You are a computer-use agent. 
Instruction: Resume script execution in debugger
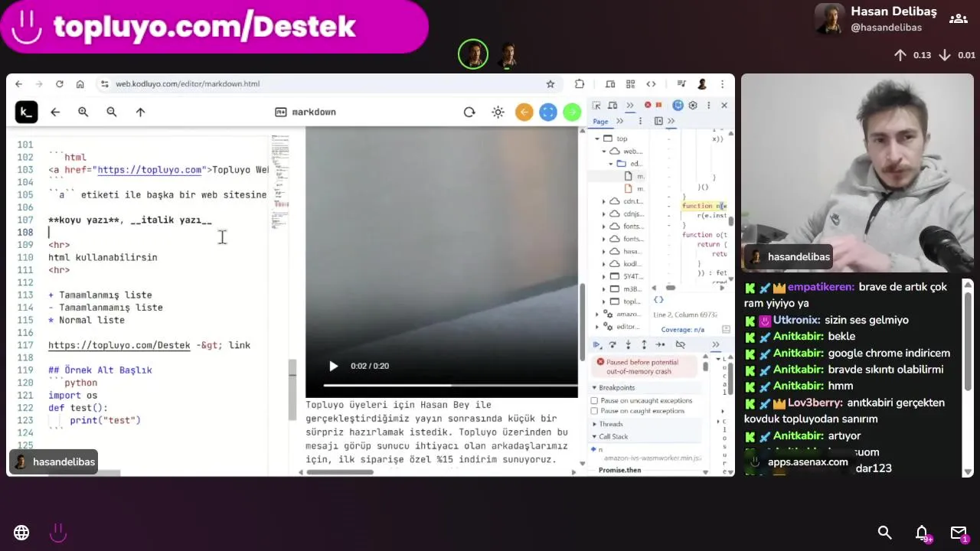[x=597, y=345]
